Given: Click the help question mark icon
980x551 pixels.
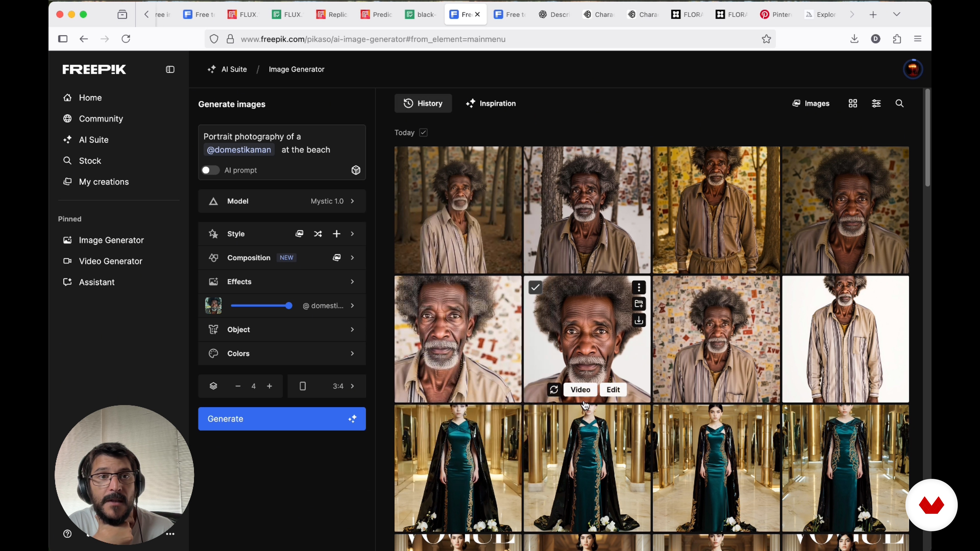Looking at the screenshot, I should (67, 533).
